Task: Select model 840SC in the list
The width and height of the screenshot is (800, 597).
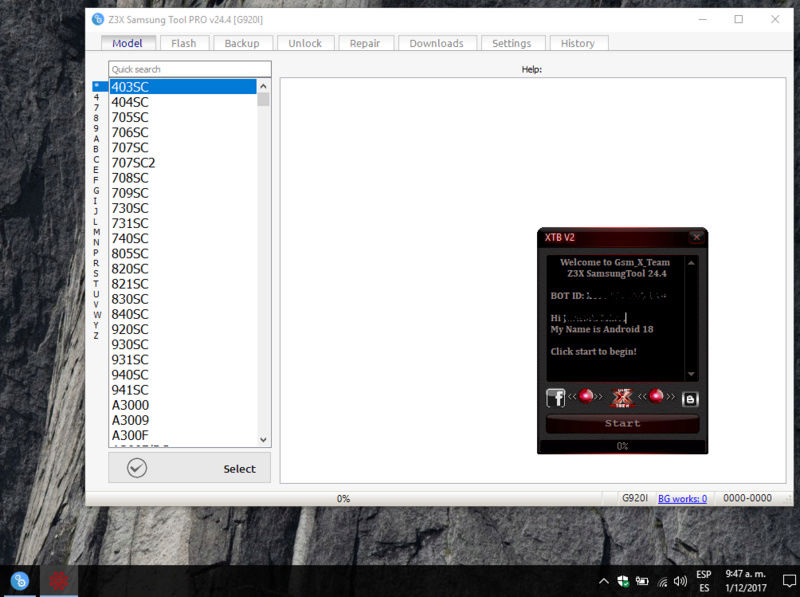Action: pos(183,314)
